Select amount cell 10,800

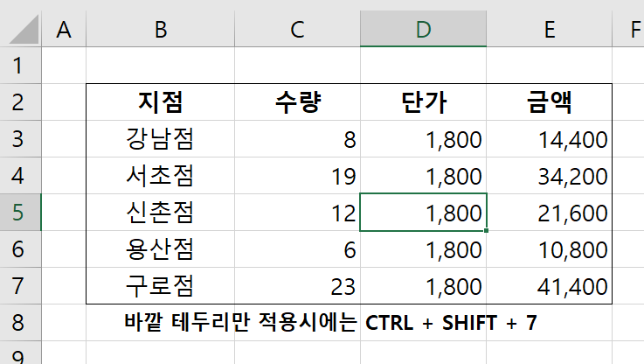[x=549, y=249]
